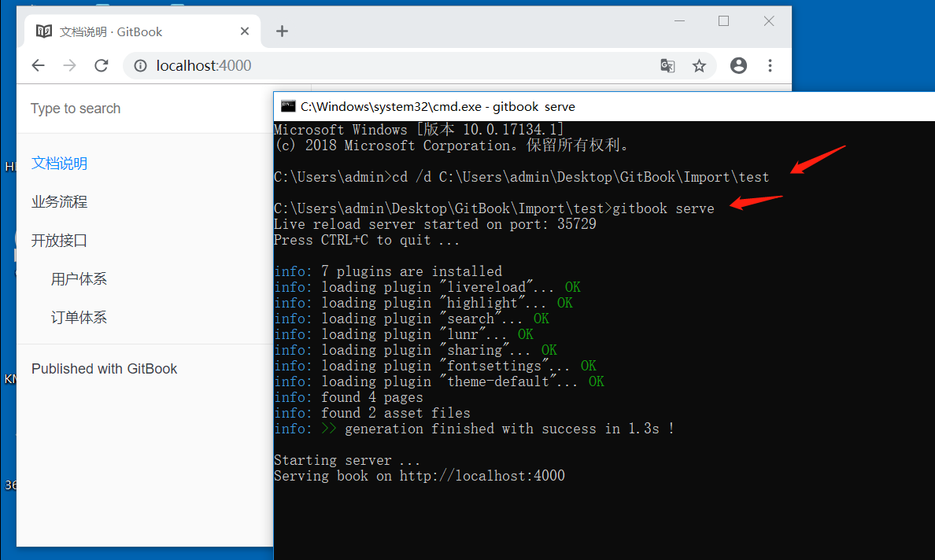Click the 'cd /d' command line
Viewport: 935px width, 560px height.
[522, 177]
